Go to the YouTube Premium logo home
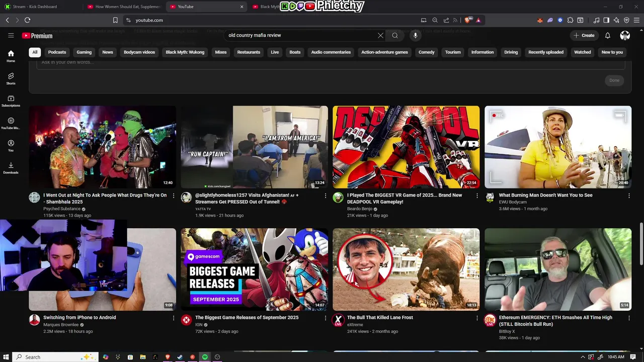Screen dimensions: 644x362 tap(37, 36)
